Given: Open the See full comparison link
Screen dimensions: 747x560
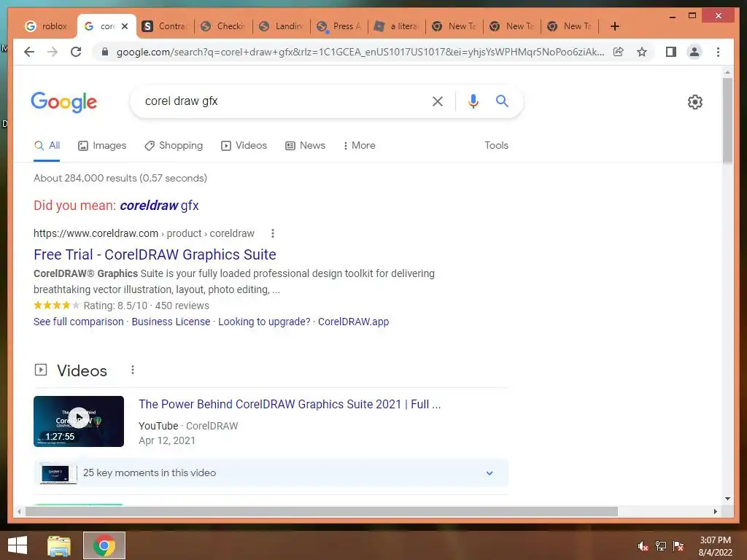Looking at the screenshot, I should 79,322.
